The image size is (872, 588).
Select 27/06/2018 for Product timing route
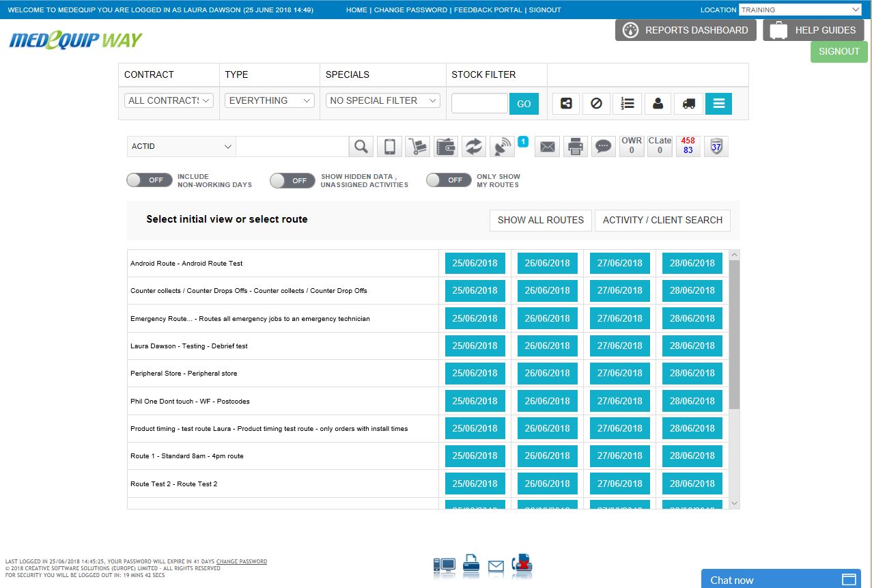click(x=620, y=428)
